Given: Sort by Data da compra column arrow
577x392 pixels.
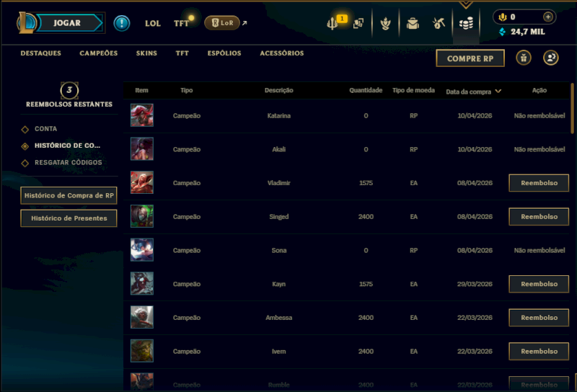Looking at the screenshot, I should pyautogui.click(x=498, y=92).
